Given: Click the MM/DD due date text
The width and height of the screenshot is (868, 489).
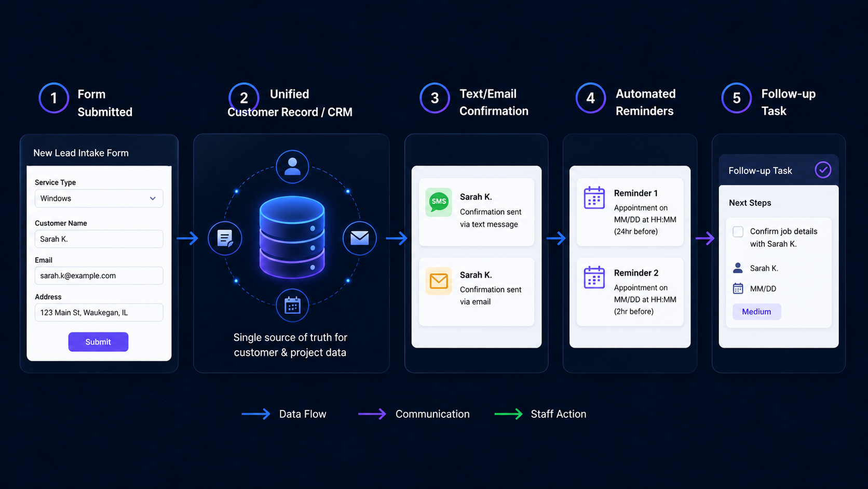Looking at the screenshot, I should [763, 289].
